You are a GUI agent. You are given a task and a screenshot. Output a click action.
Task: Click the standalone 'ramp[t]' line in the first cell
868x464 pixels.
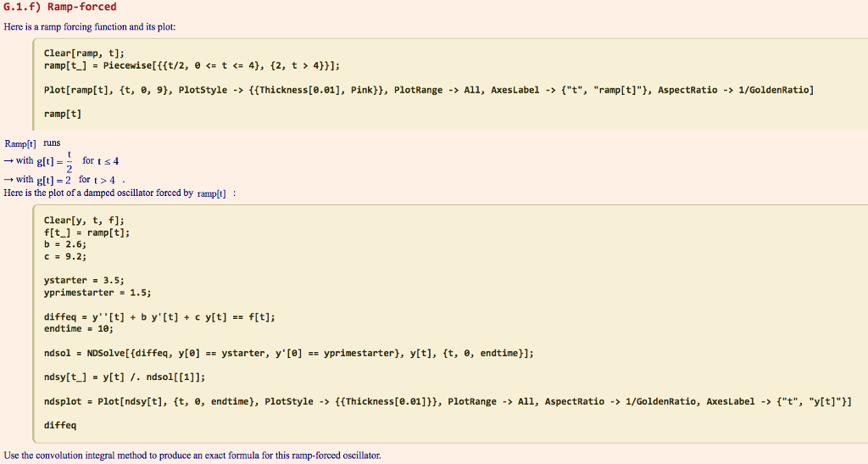click(63, 114)
